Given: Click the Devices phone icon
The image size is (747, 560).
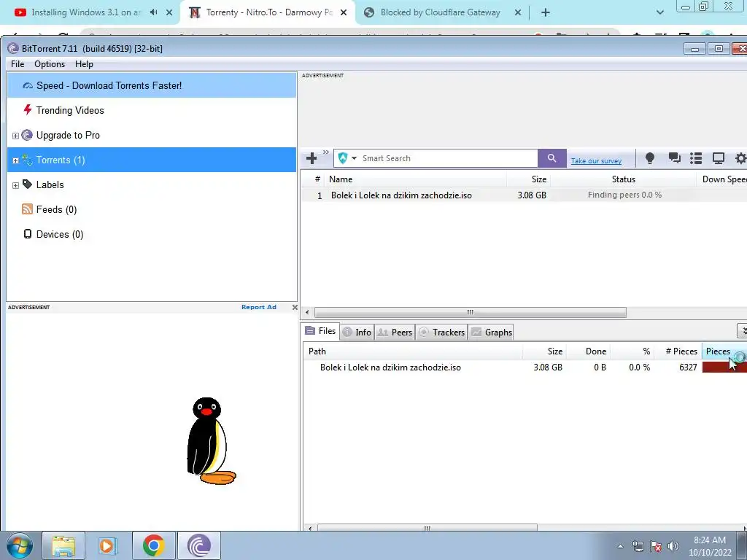Looking at the screenshot, I should pyautogui.click(x=28, y=234).
